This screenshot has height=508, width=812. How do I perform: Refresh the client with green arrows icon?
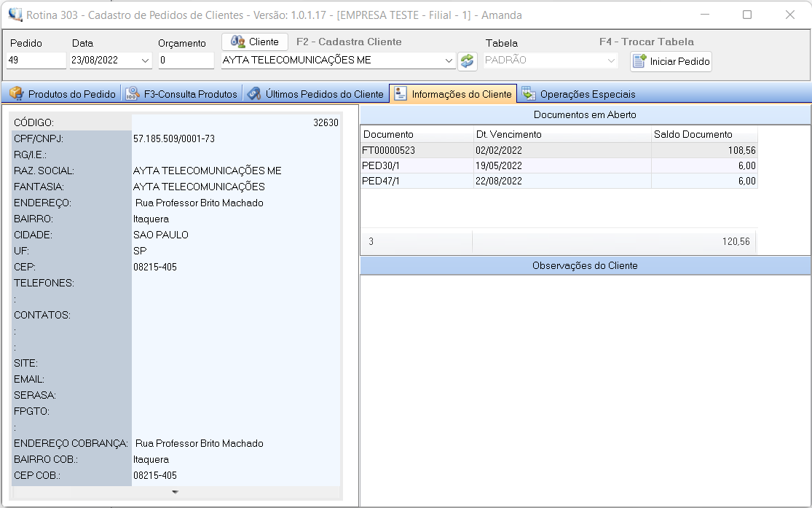coord(467,60)
